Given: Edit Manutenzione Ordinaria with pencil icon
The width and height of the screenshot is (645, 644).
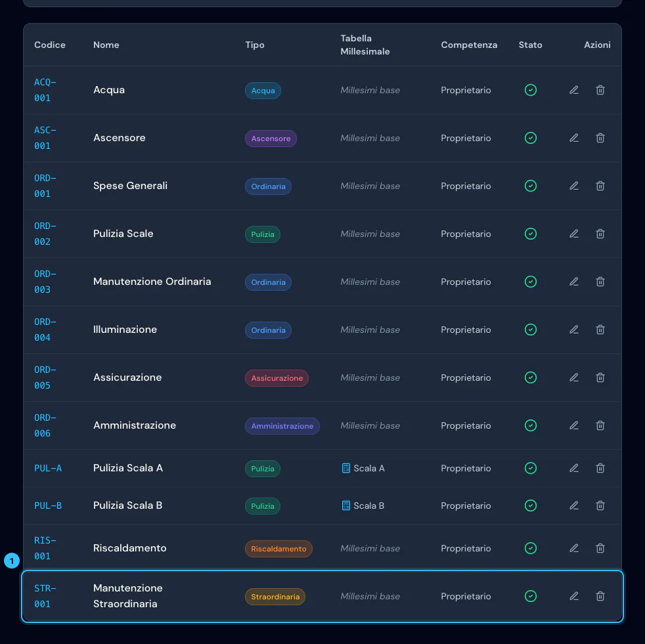Looking at the screenshot, I should (574, 282).
